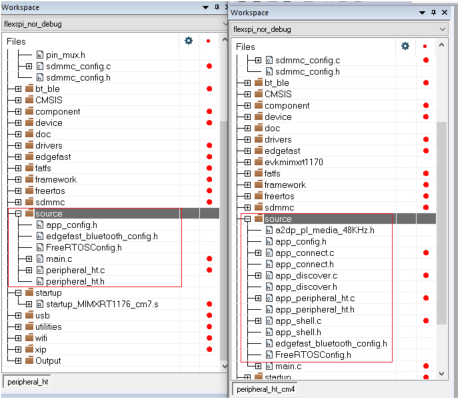Pin the right Workspace panel
The image size is (460, 399).
(433, 12)
